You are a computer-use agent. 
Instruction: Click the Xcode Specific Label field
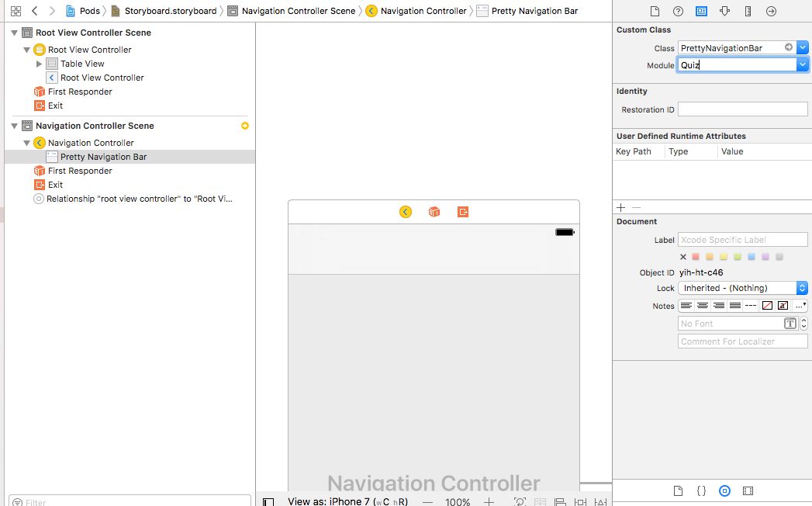coord(743,240)
